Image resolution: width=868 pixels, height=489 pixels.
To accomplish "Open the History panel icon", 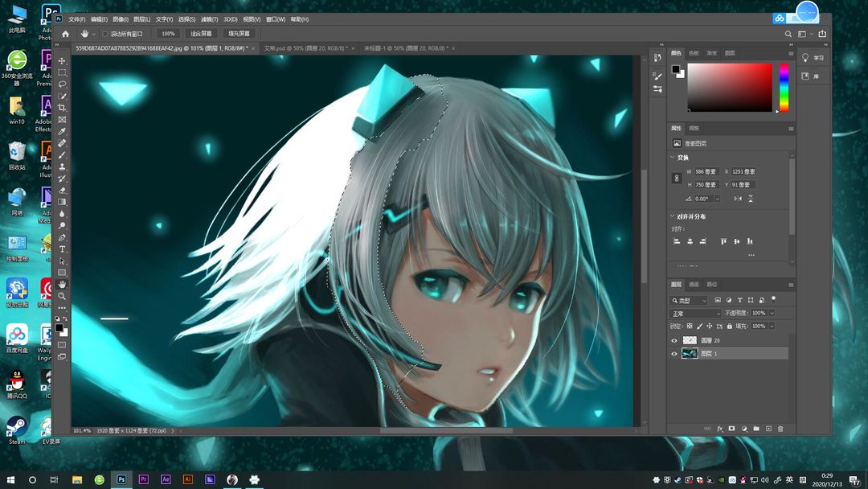I will point(657,58).
